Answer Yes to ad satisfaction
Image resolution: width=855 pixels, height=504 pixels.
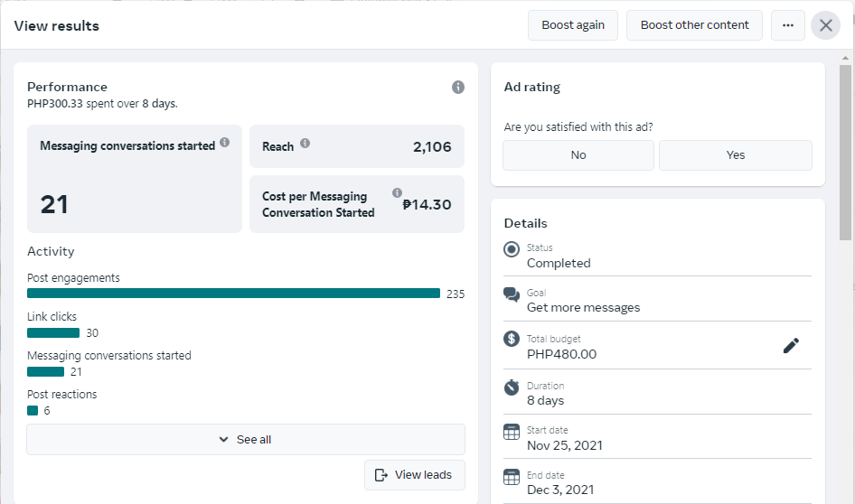(x=736, y=155)
